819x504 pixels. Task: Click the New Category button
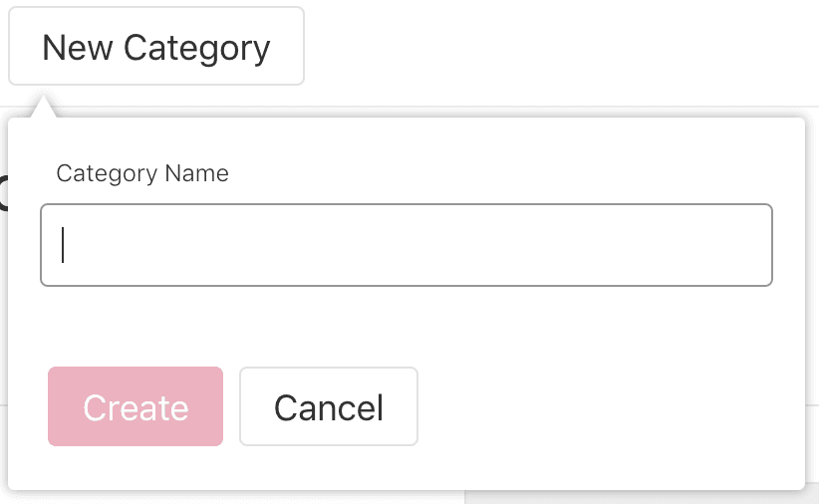[156, 47]
